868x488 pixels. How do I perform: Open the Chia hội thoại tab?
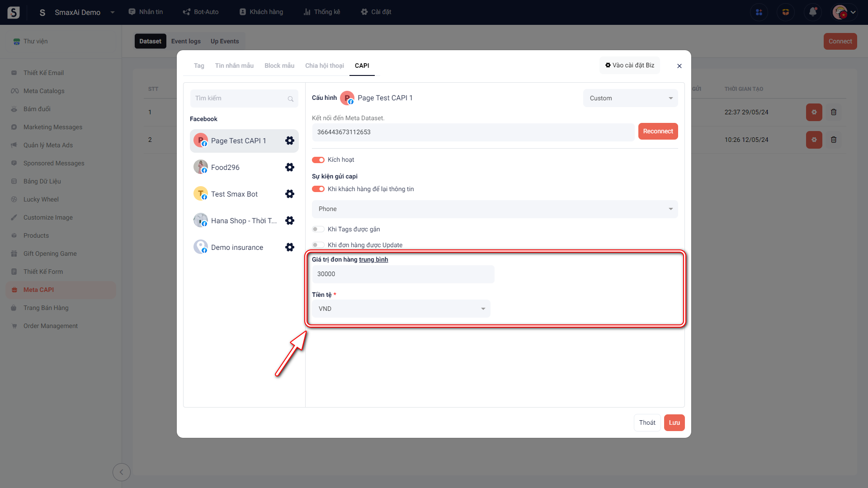(324, 66)
